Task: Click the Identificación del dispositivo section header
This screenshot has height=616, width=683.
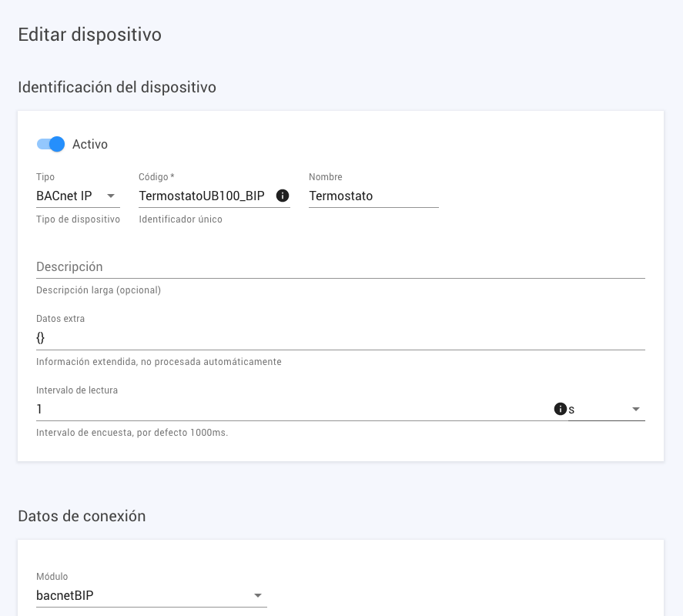Action: click(x=116, y=87)
